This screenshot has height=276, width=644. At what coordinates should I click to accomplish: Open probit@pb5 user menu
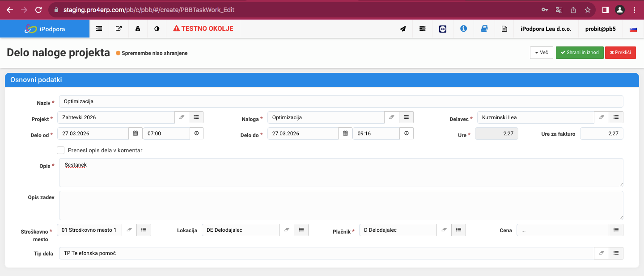click(601, 29)
